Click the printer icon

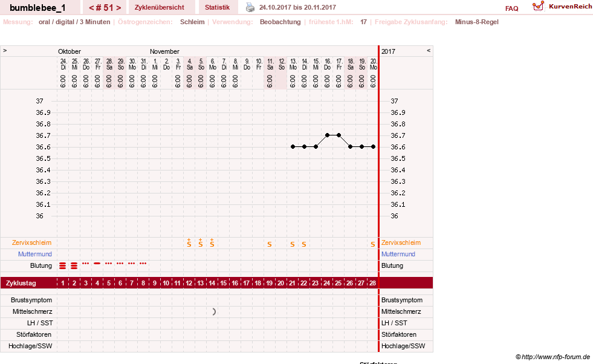pyautogui.click(x=250, y=7)
